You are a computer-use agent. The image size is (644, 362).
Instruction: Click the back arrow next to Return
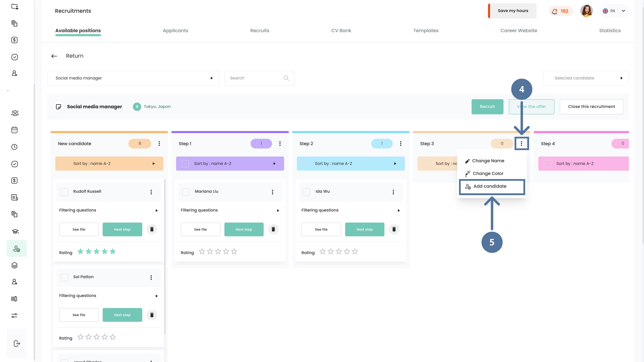[x=54, y=56]
